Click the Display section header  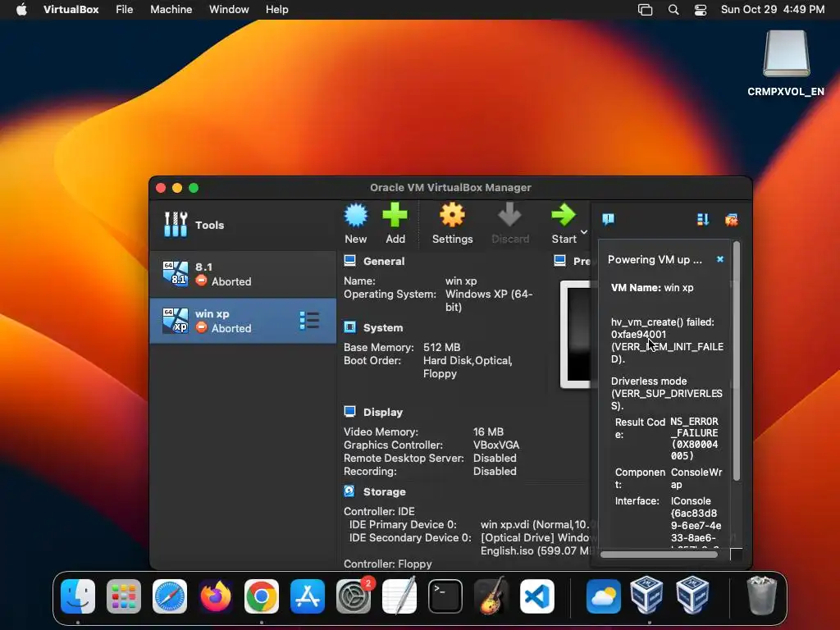(x=382, y=412)
